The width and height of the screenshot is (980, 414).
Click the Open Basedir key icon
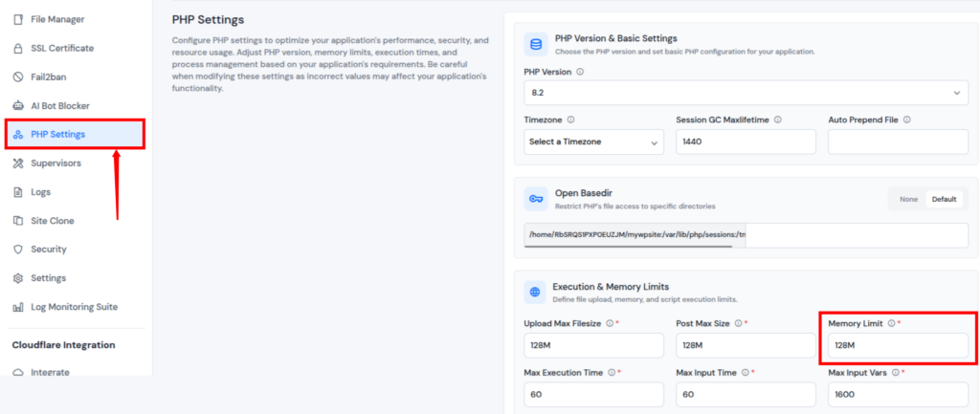point(535,199)
